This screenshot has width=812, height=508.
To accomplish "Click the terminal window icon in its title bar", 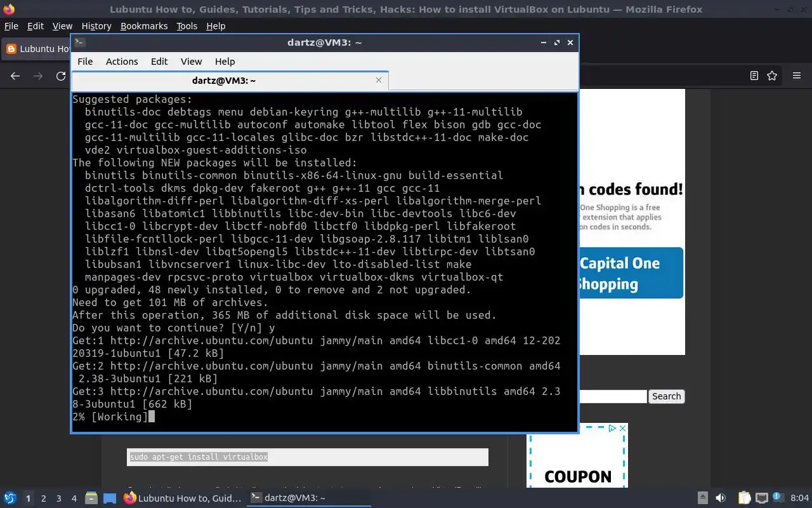I will [x=79, y=43].
